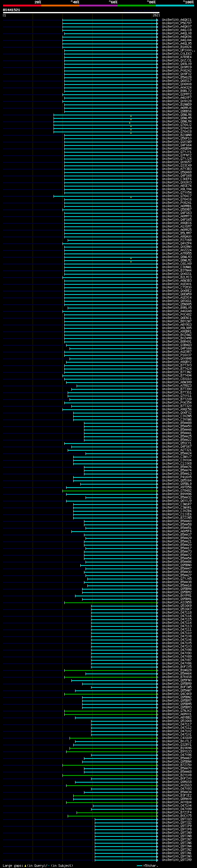Click the white query sequence bar

pyautogui.click(x=81, y=12)
